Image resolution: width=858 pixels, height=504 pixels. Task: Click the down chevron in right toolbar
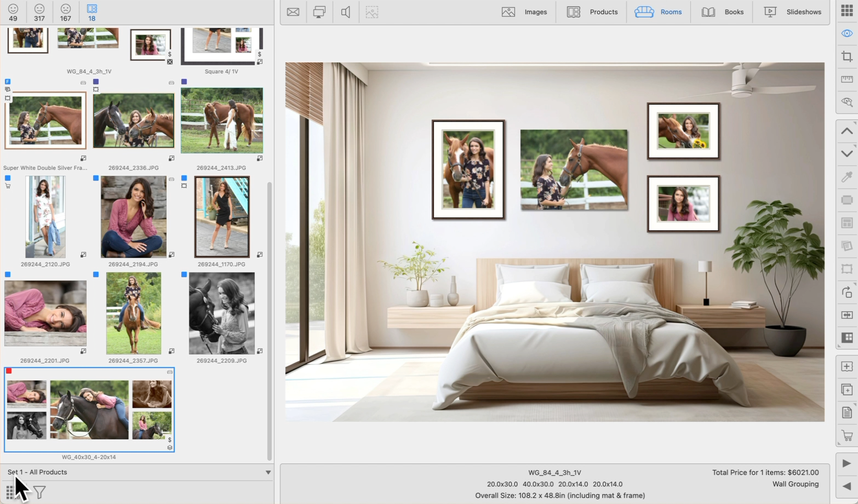click(846, 154)
